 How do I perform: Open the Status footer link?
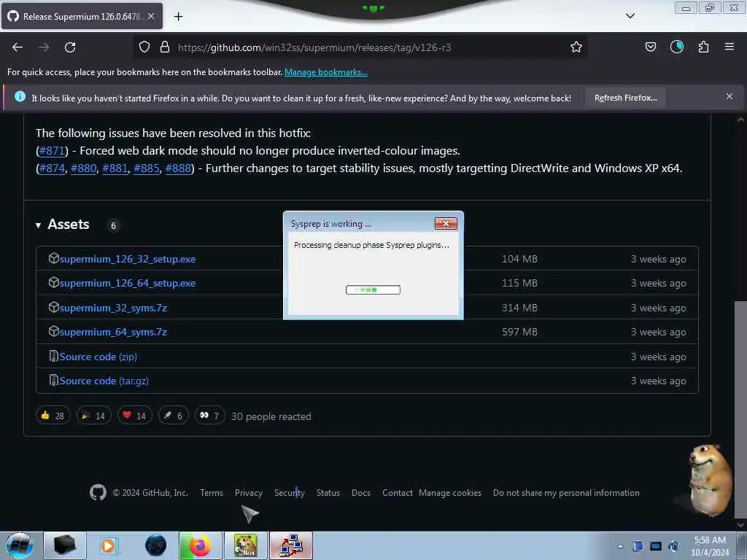coord(328,493)
